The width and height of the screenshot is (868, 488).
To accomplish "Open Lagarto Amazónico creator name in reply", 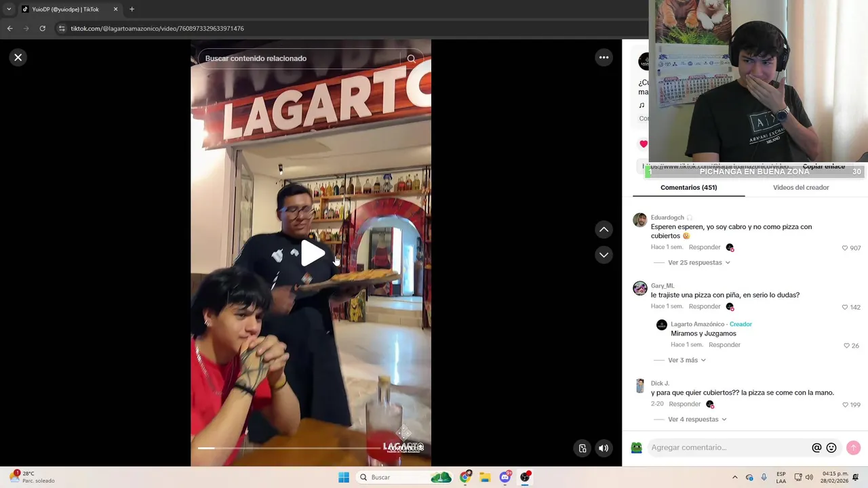I will click(698, 324).
